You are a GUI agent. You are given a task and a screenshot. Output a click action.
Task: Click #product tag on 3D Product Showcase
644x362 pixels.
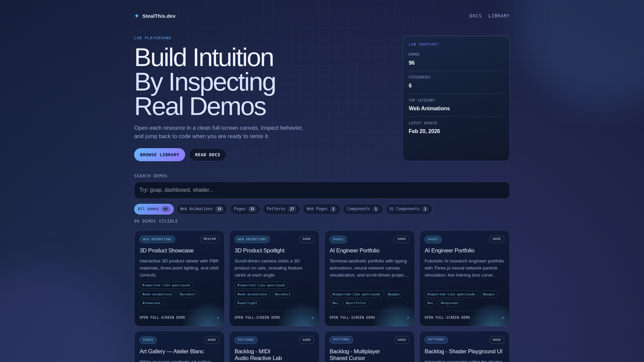click(188, 294)
